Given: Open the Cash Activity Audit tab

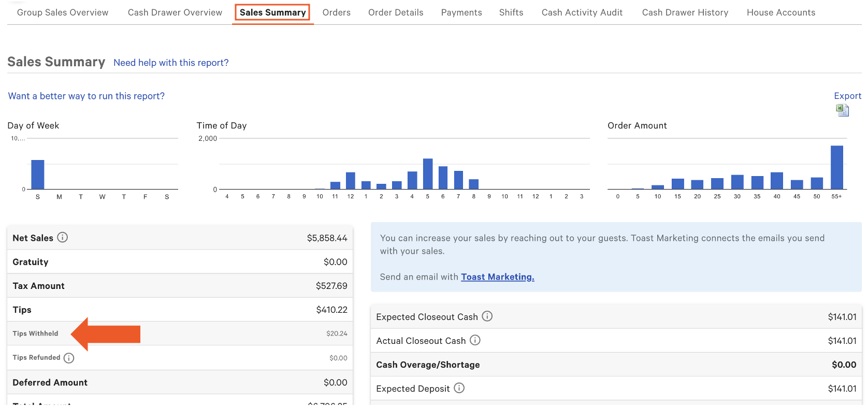Looking at the screenshot, I should click(582, 12).
